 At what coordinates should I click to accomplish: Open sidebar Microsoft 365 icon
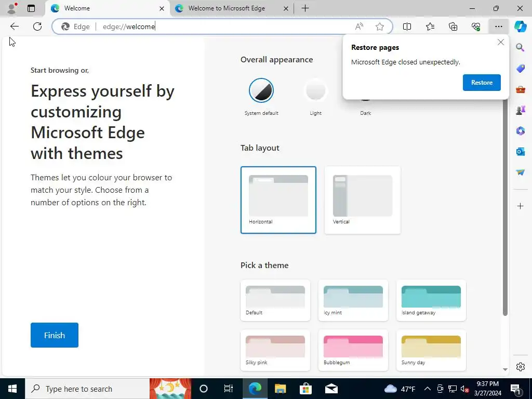click(520, 130)
